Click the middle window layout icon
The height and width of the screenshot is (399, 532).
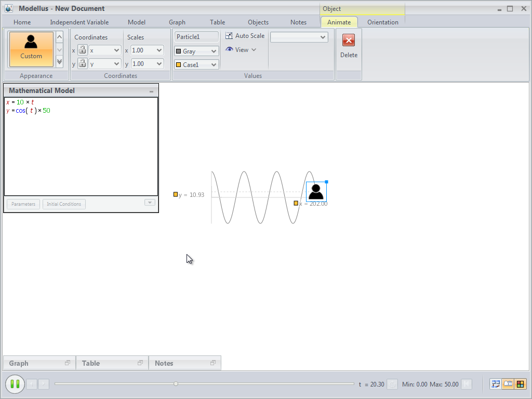coord(508,384)
